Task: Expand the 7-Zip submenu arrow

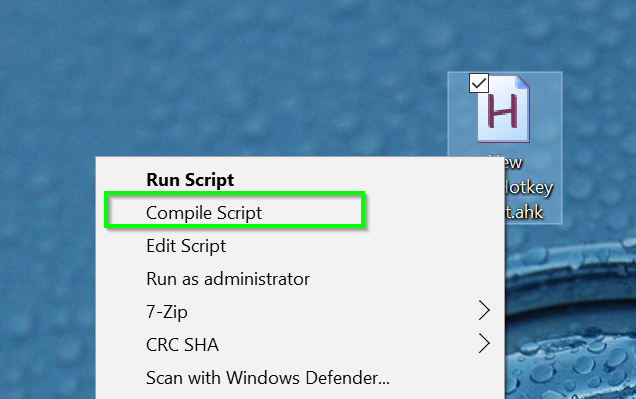Action: (484, 311)
